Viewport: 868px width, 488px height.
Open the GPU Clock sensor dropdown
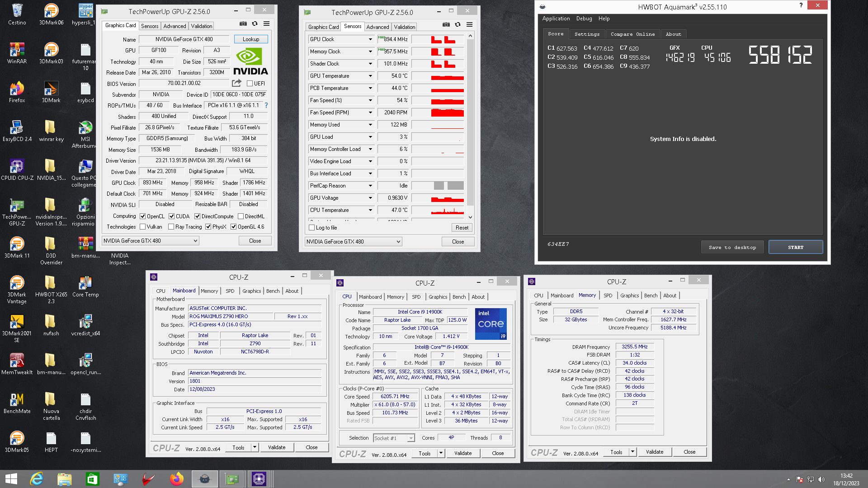370,39
